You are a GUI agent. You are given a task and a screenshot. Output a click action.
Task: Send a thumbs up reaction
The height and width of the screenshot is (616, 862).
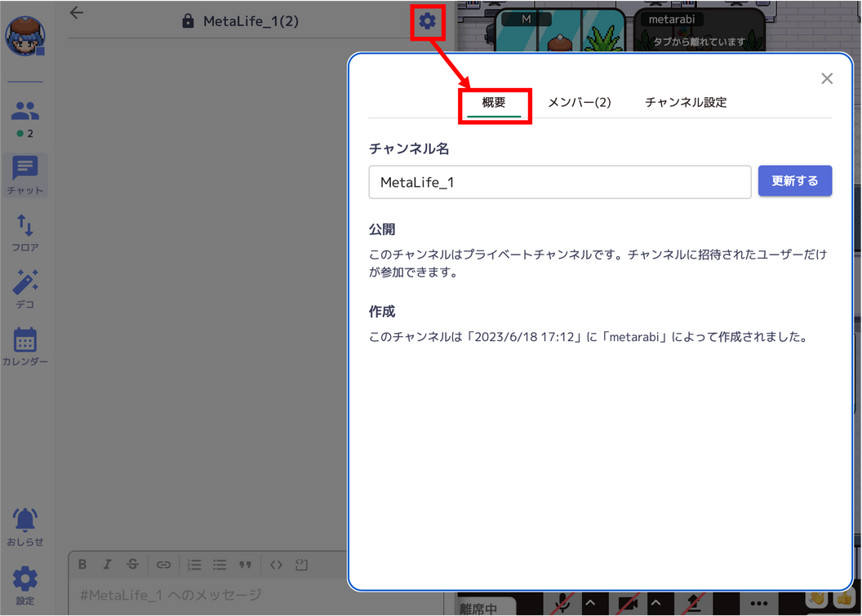click(x=844, y=598)
